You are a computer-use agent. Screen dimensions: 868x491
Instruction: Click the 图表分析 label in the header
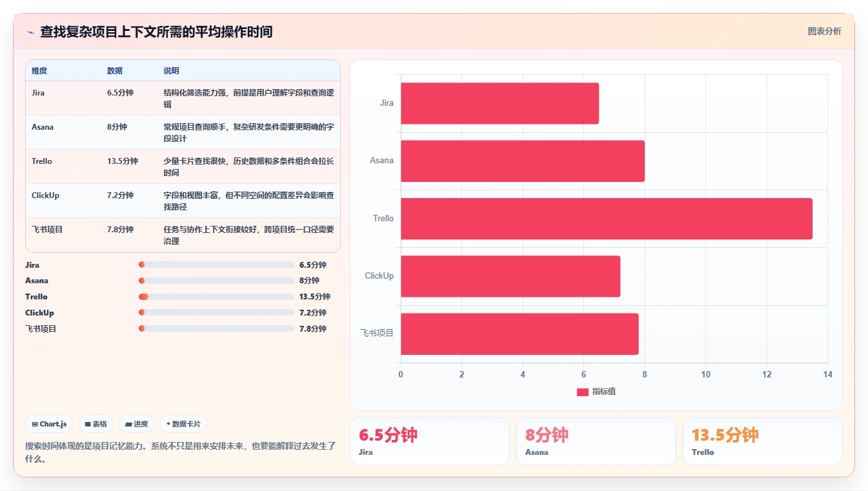pyautogui.click(x=824, y=31)
